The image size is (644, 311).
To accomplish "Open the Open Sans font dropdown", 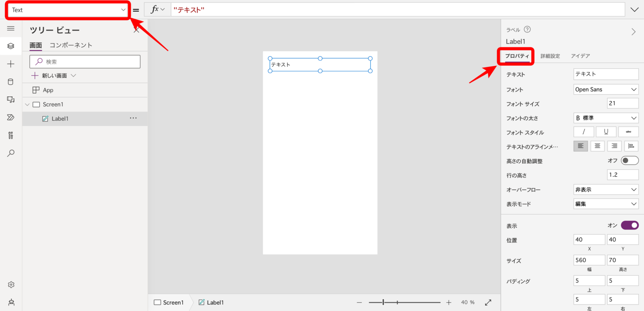I will [606, 89].
